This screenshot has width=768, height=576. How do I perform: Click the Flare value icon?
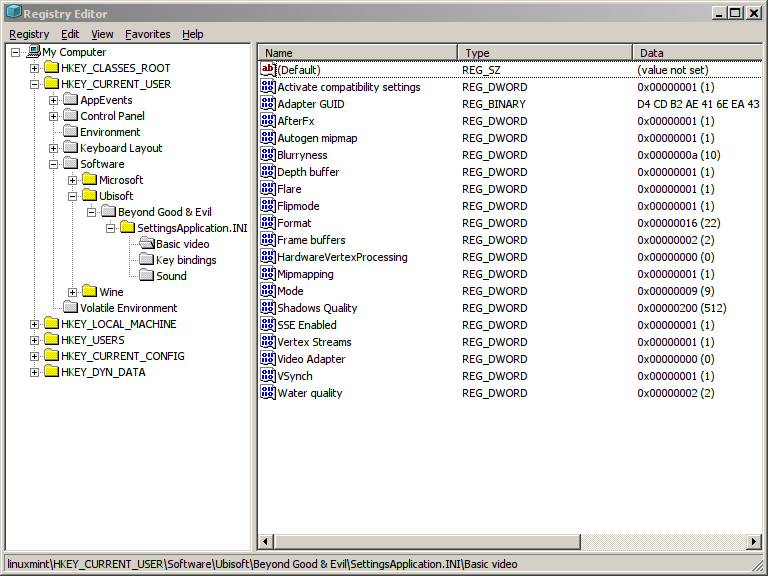click(x=268, y=189)
